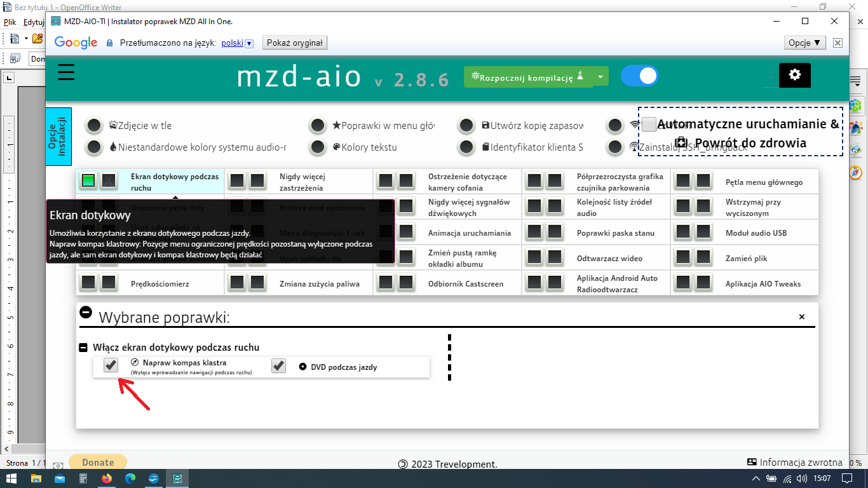Toggle the Kolory tekstu option circle
Viewport: 868px width, 488px height.
pos(317,147)
